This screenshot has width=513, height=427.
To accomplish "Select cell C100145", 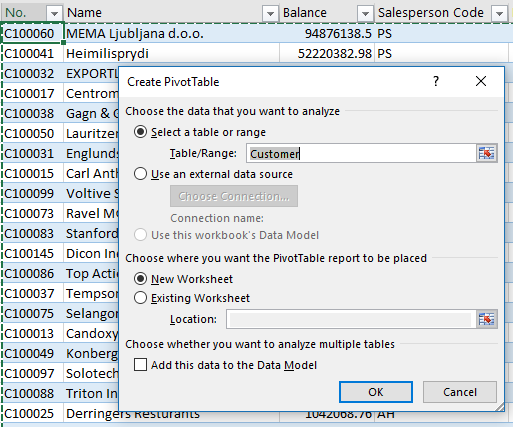I will click(x=33, y=253).
